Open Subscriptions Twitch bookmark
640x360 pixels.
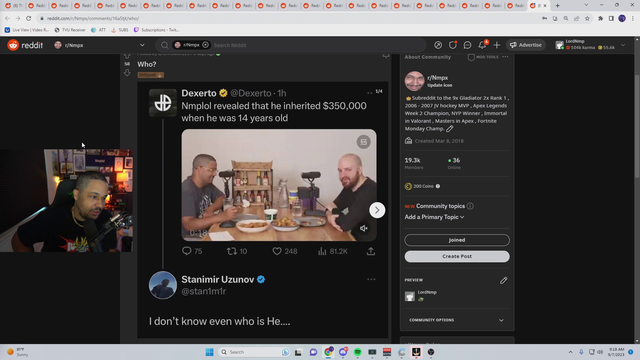pos(156,30)
